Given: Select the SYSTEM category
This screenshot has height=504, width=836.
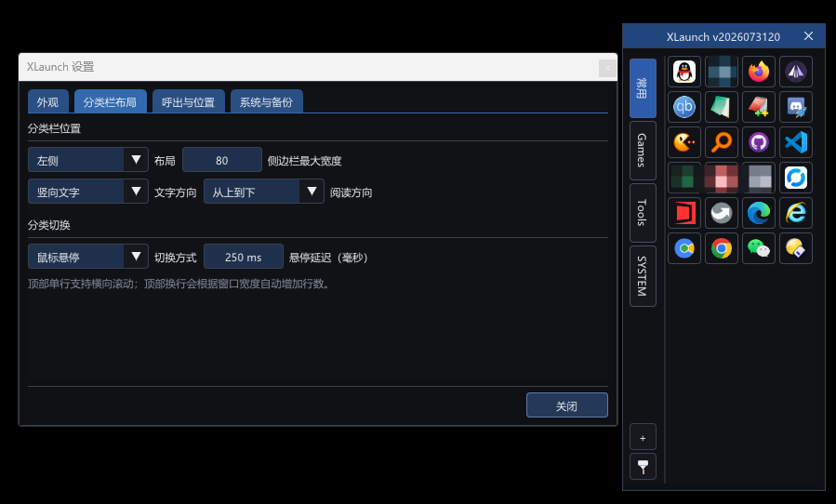Looking at the screenshot, I should coord(643,276).
